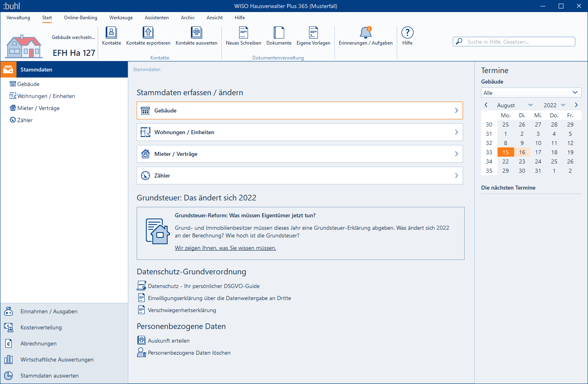Open the Wohnungen / Einheiten card
The height and width of the screenshot is (384, 588).
point(300,132)
